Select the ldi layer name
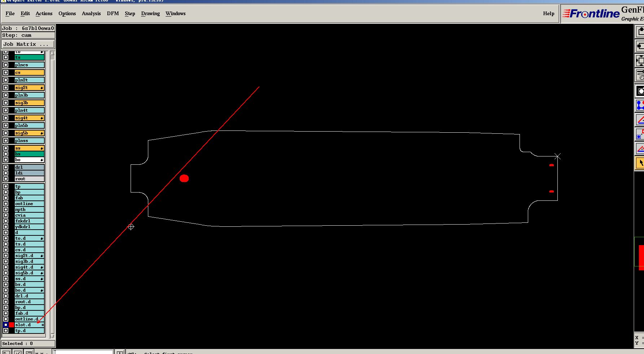This screenshot has width=644, height=354. point(30,173)
